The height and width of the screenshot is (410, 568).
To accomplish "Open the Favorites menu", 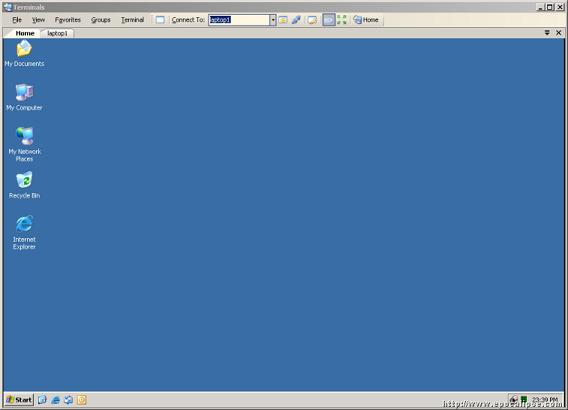I will click(x=68, y=20).
